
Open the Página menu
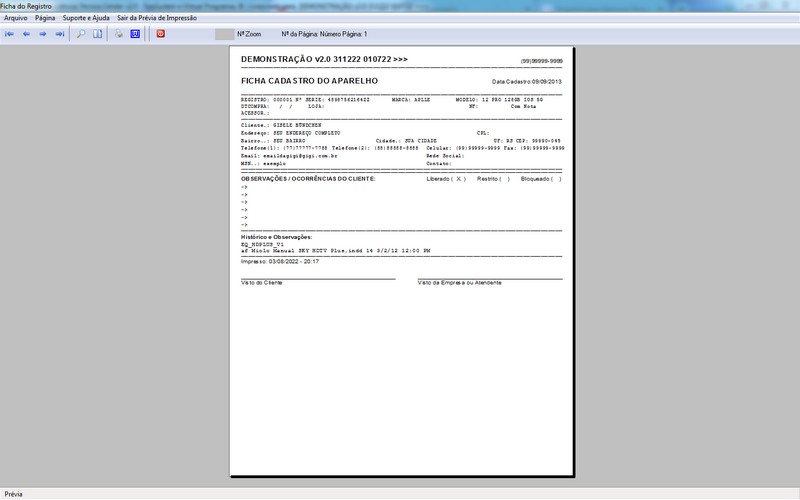pyautogui.click(x=45, y=18)
